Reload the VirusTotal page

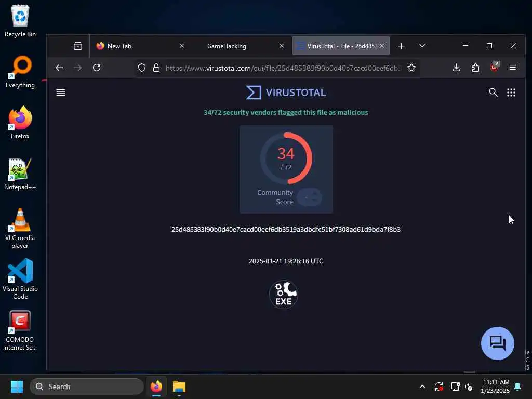coord(97,68)
